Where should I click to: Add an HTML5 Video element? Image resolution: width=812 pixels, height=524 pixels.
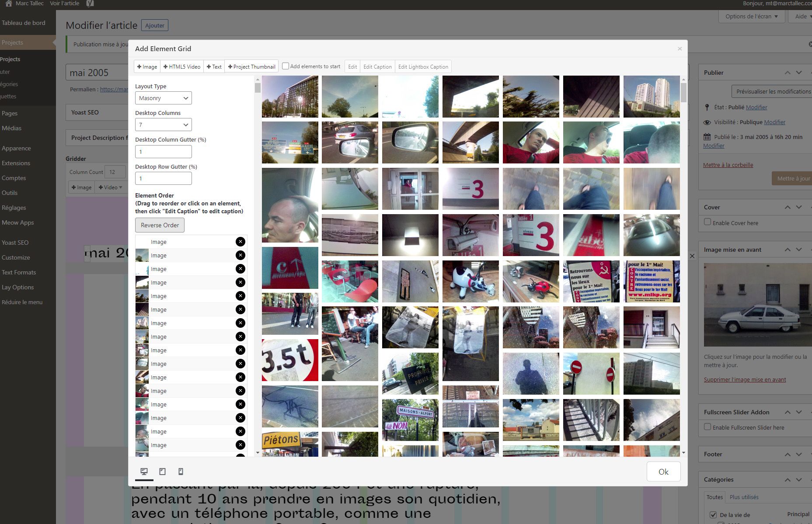coord(181,66)
